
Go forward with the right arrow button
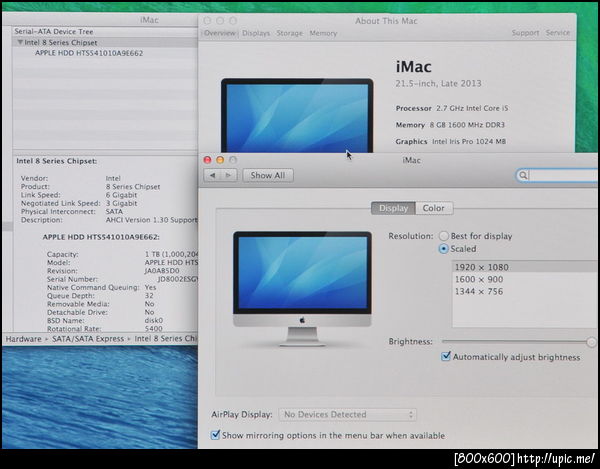[229, 175]
